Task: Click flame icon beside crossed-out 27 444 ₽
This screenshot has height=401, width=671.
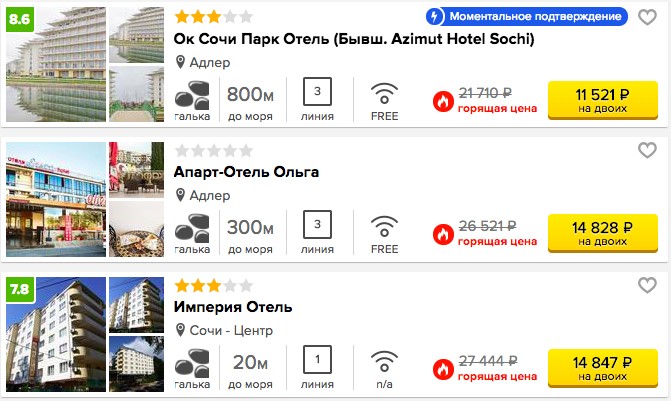Action: click(x=443, y=369)
